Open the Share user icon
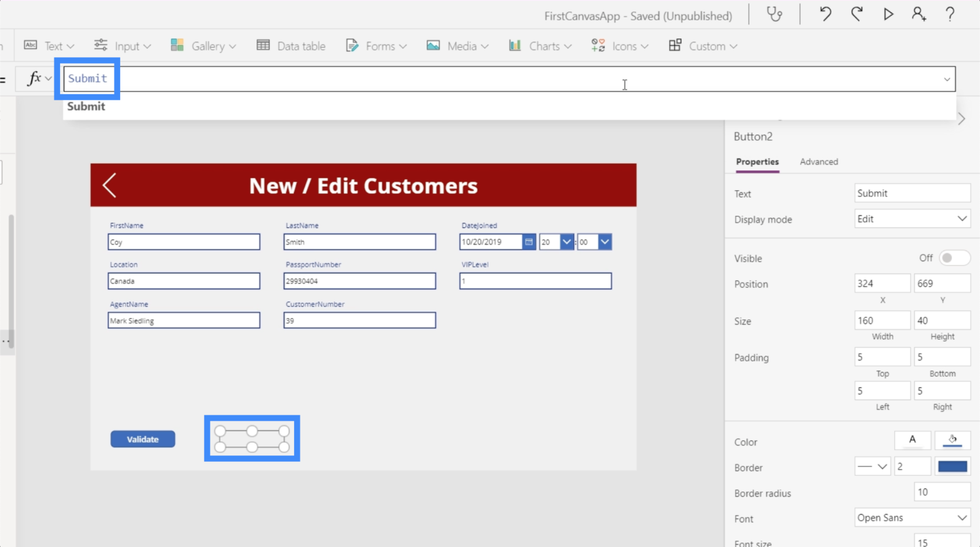The height and width of the screenshot is (547, 980). pyautogui.click(x=919, y=14)
